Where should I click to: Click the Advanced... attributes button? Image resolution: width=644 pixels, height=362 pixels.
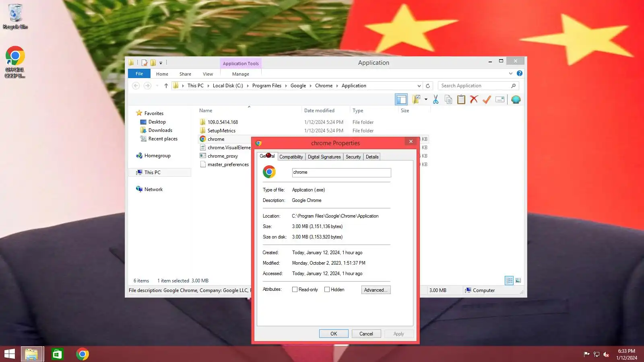tap(376, 290)
